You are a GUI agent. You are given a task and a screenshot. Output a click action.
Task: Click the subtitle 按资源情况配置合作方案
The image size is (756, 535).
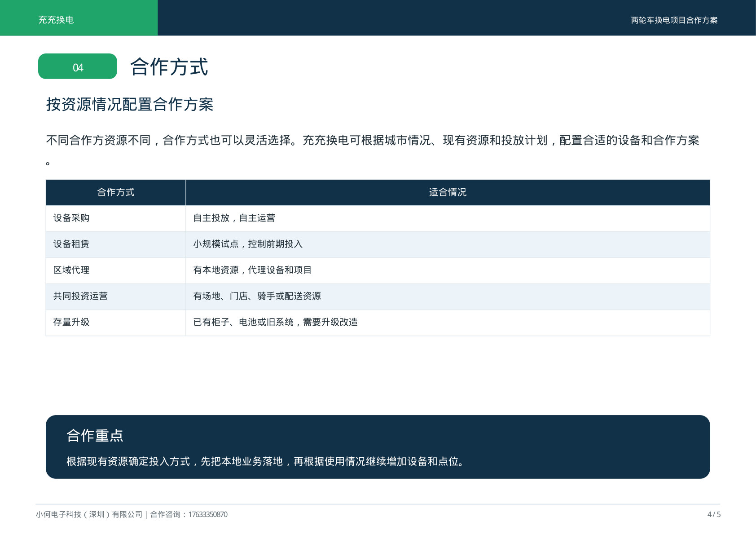click(130, 104)
